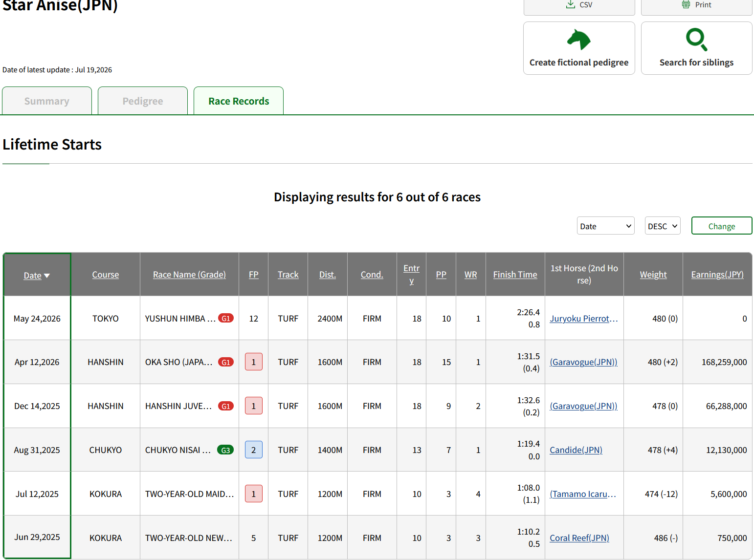
Task: Sort by the Earnings(JPY) column header
Action: (x=717, y=274)
